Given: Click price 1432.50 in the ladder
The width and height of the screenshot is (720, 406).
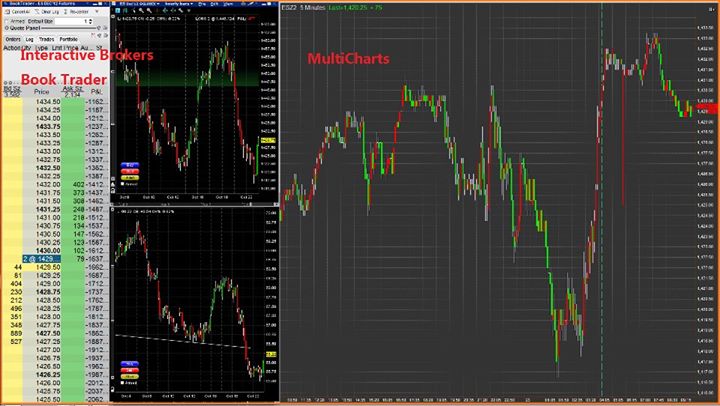Looking at the screenshot, I should (x=48, y=168).
